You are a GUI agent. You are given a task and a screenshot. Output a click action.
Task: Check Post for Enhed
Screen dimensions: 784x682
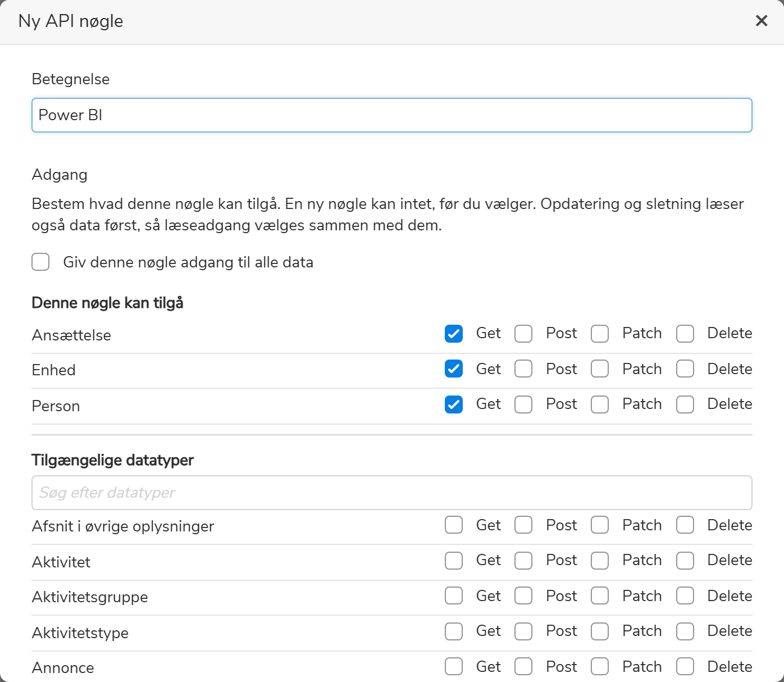click(x=523, y=369)
